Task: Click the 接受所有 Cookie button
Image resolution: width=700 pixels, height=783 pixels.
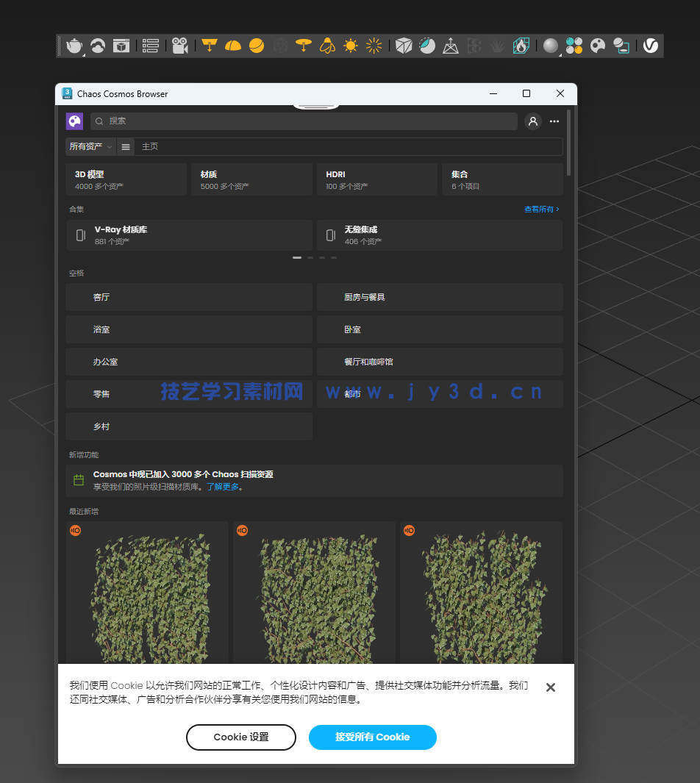Action: click(x=372, y=737)
